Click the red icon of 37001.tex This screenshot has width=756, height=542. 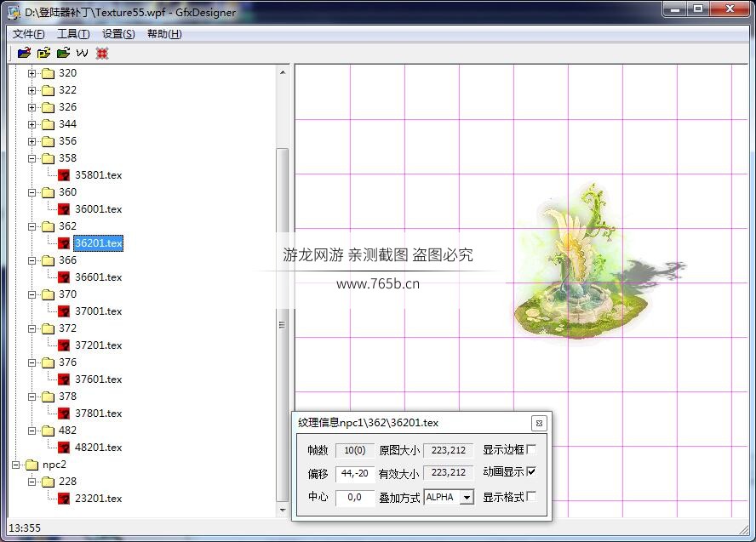[x=64, y=311]
